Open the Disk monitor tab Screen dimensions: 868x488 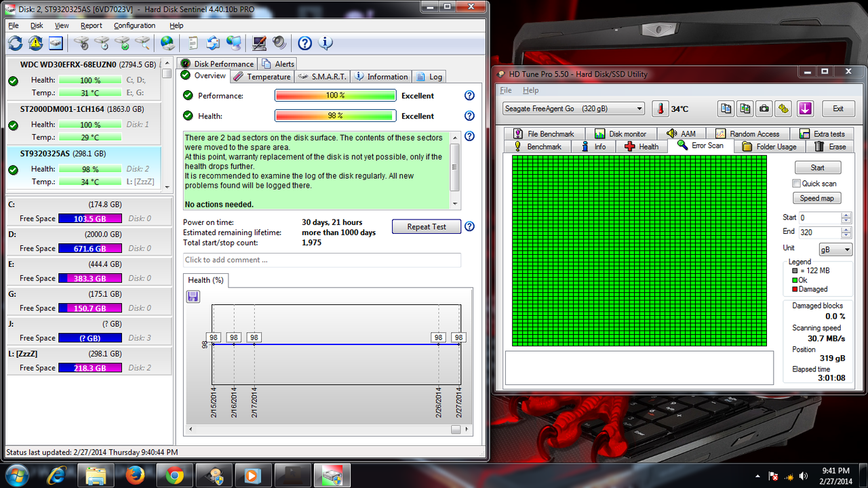tap(620, 134)
